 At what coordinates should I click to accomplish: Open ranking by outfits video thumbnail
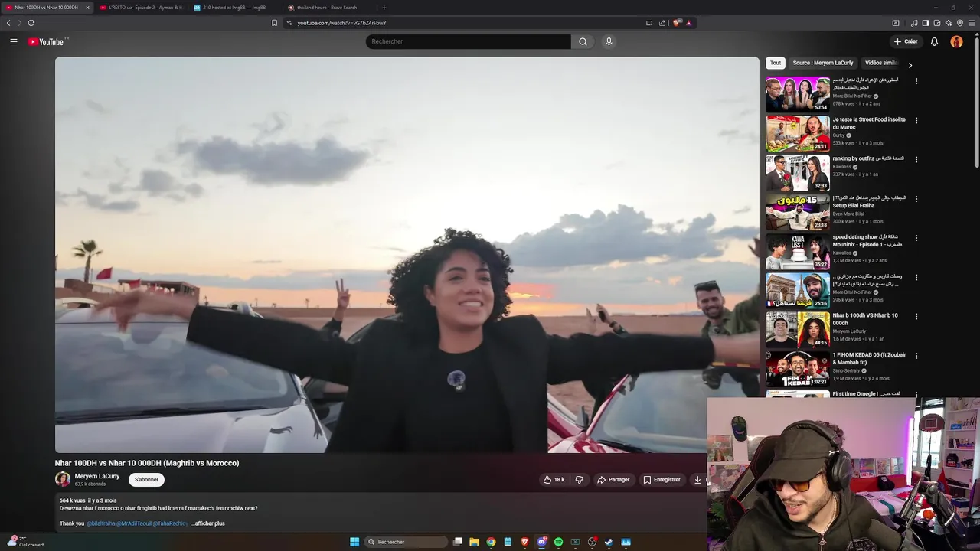(x=797, y=173)
